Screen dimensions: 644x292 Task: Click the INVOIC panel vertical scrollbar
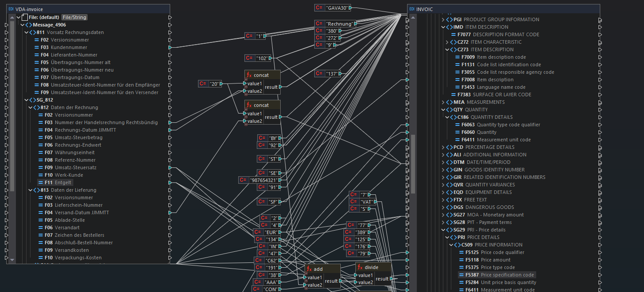pos(413,163)
